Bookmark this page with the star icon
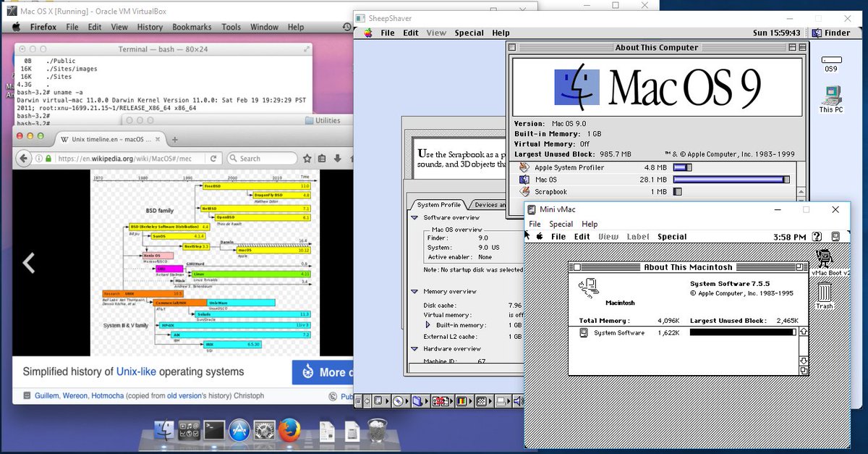 pos(307,158)
